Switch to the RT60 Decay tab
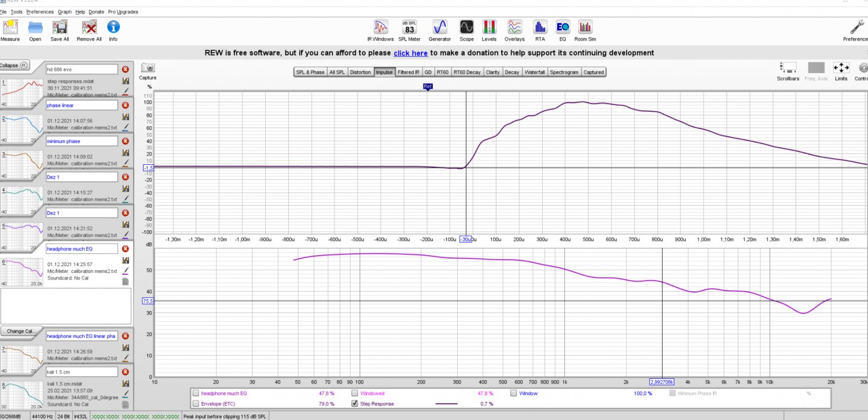This screenshot has height=420, width=868. (467, 72)
